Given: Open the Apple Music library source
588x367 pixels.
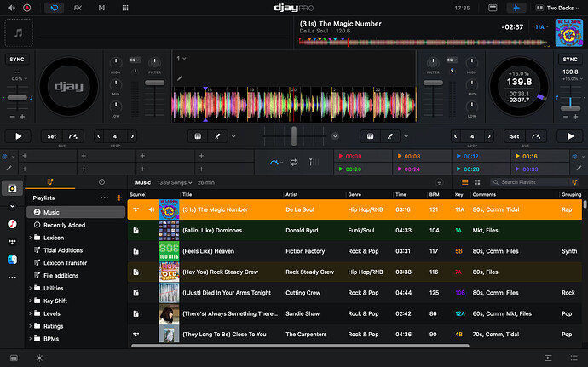Looking at the screenshot, I should point(12,224).
